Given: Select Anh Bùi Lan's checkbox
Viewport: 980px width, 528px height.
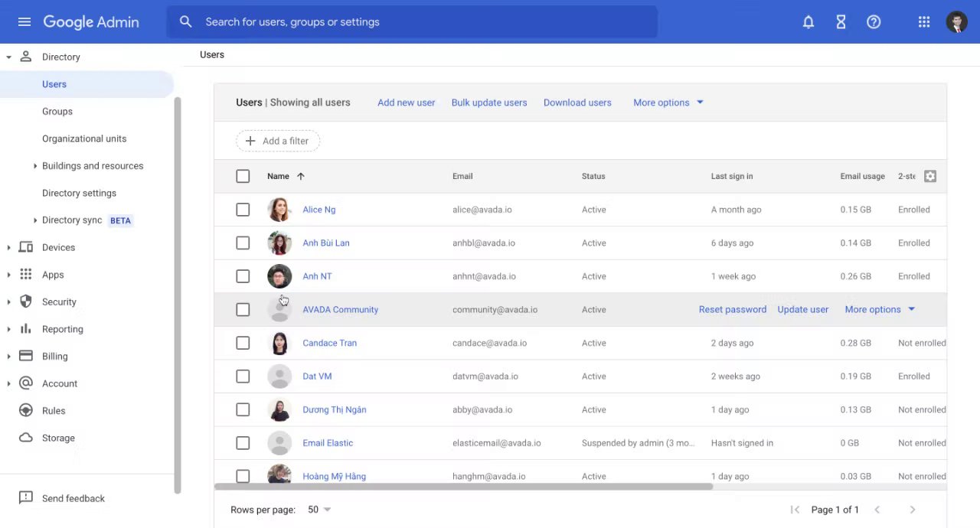Looking at the screenshot, I should pyautogui.click(x=243, y=243).
